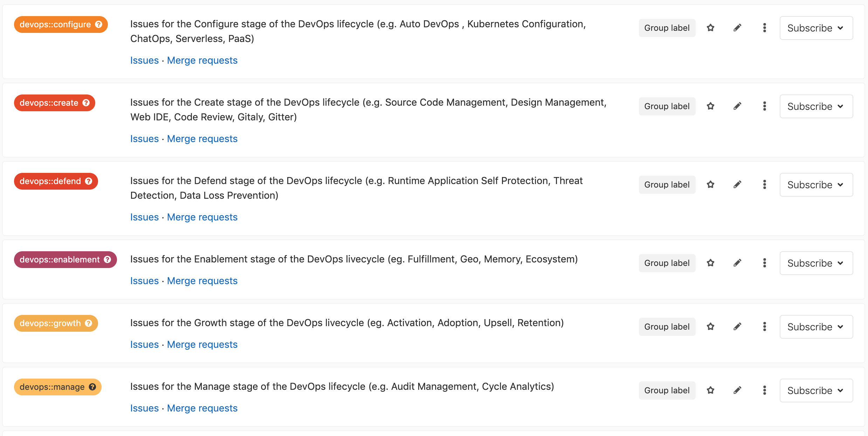Star the devops::configure label
The image size is (868, 436).
(x=710, y=28)
